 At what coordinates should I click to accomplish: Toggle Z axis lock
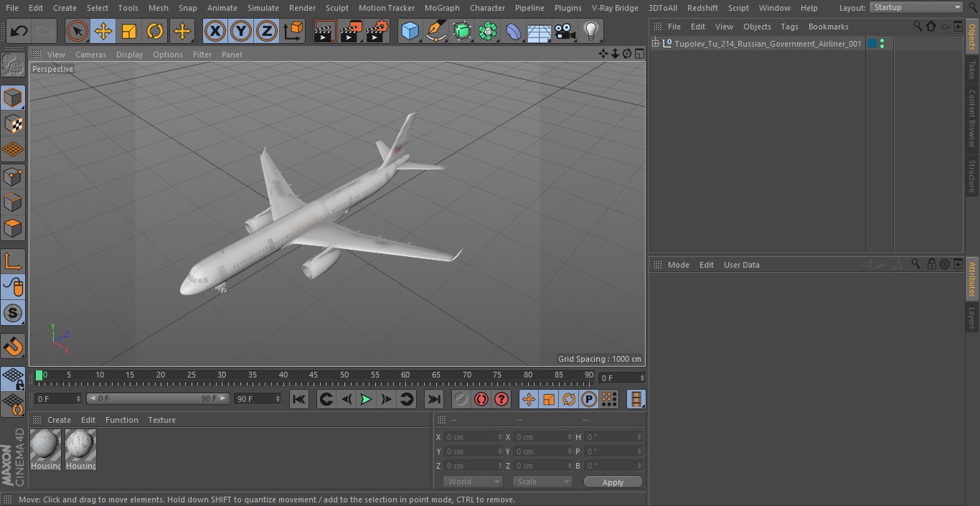(267, 31)
